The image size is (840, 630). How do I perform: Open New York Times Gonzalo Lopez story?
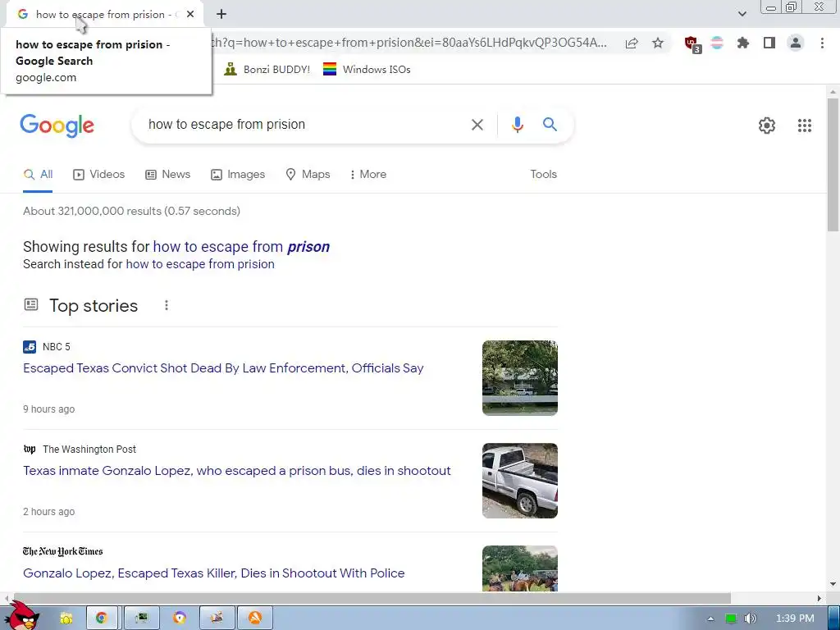tap(214, 573)
